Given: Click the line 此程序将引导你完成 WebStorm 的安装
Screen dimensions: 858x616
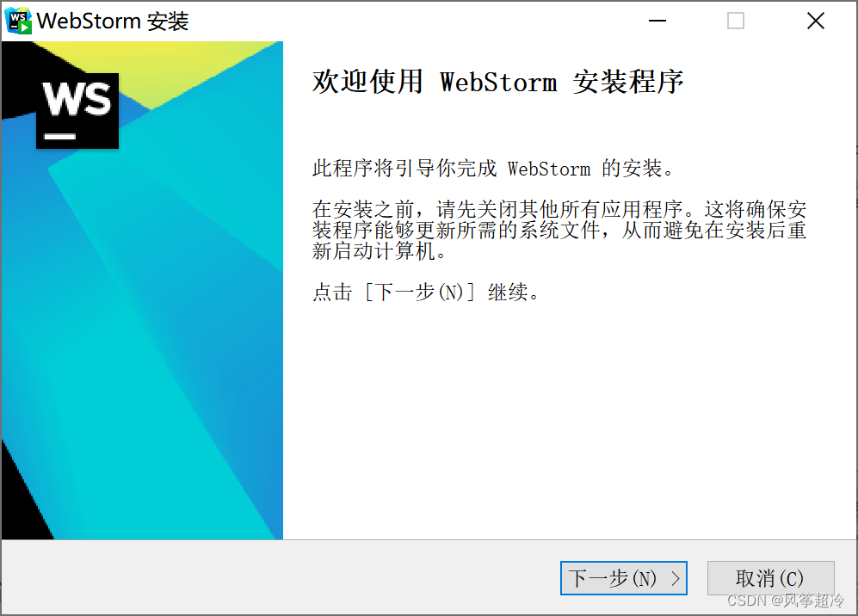Looking at the screenshot, I should pyautogui.click(x=492, y=169).
